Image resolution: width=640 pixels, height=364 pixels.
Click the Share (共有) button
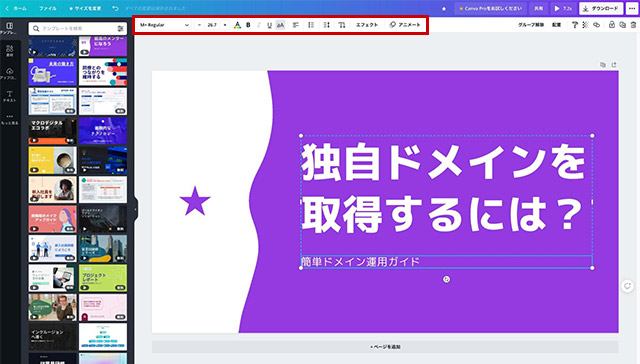[539, 8]
